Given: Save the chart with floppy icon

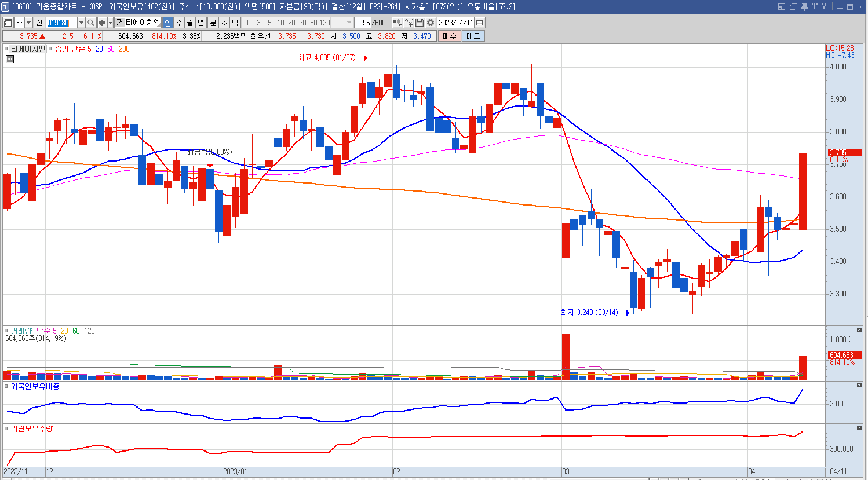Looking at the screenshot, I should click(420, 23).
